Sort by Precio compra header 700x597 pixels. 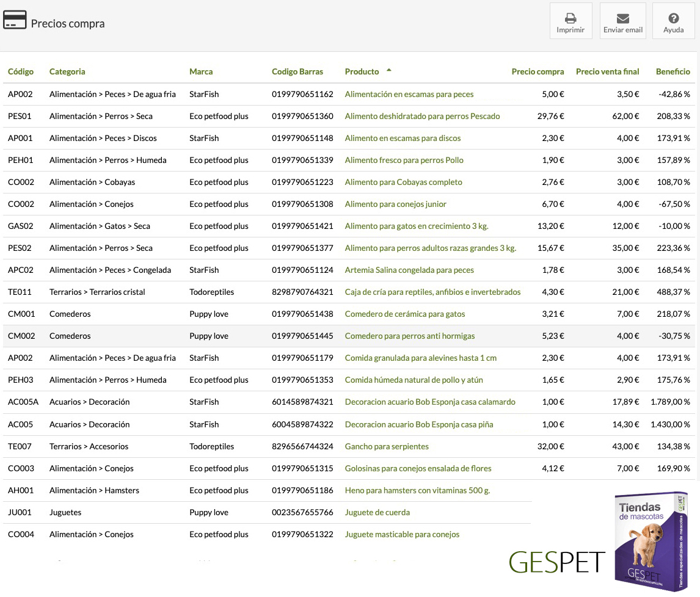tap(538, 71)
